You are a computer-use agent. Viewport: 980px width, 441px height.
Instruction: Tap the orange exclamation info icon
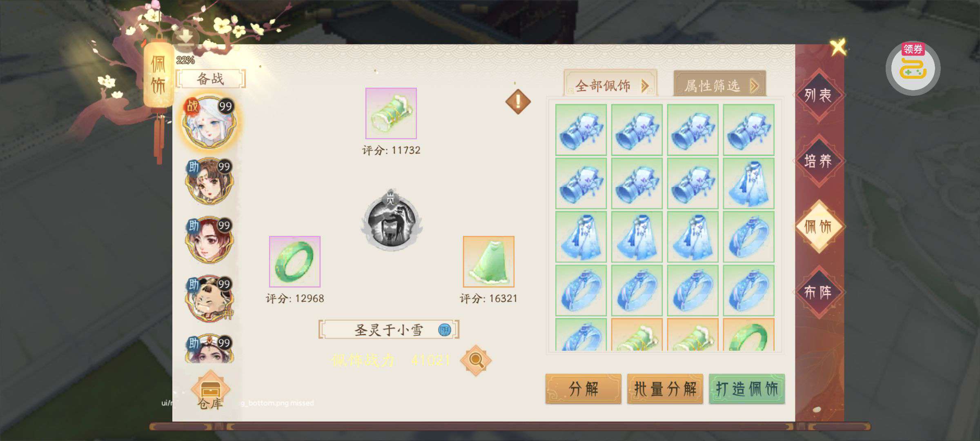click(518, 101)
